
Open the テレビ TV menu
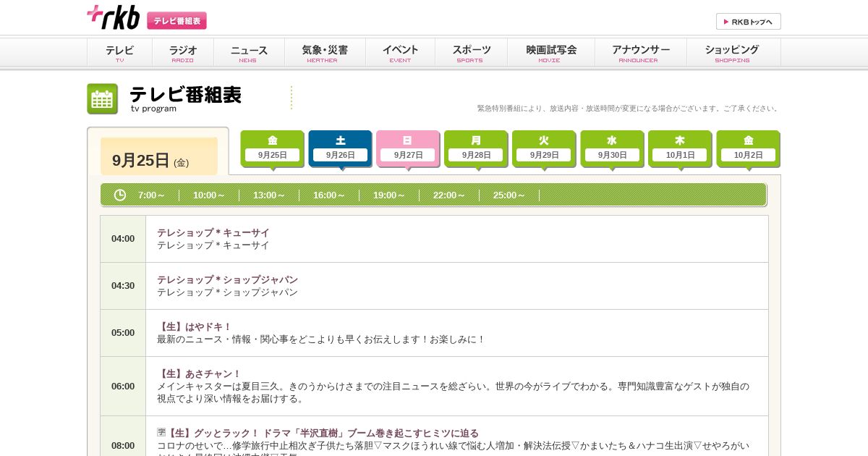point(119,53)
